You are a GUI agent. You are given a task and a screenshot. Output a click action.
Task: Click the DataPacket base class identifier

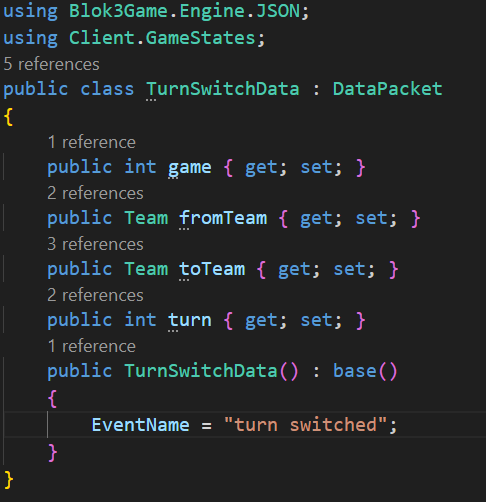pos(388,89)
